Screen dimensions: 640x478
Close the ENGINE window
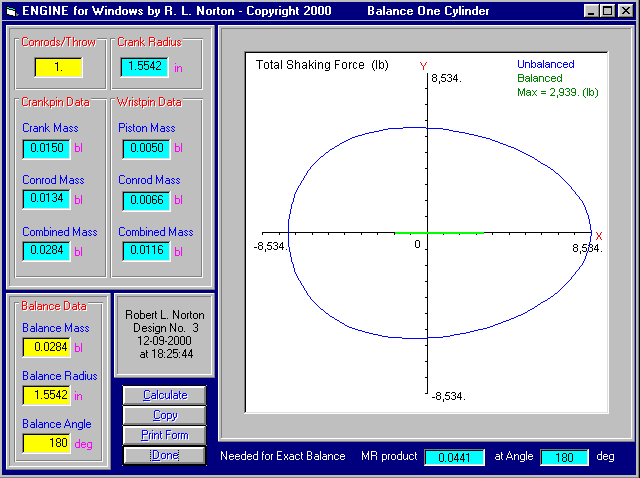625,11
